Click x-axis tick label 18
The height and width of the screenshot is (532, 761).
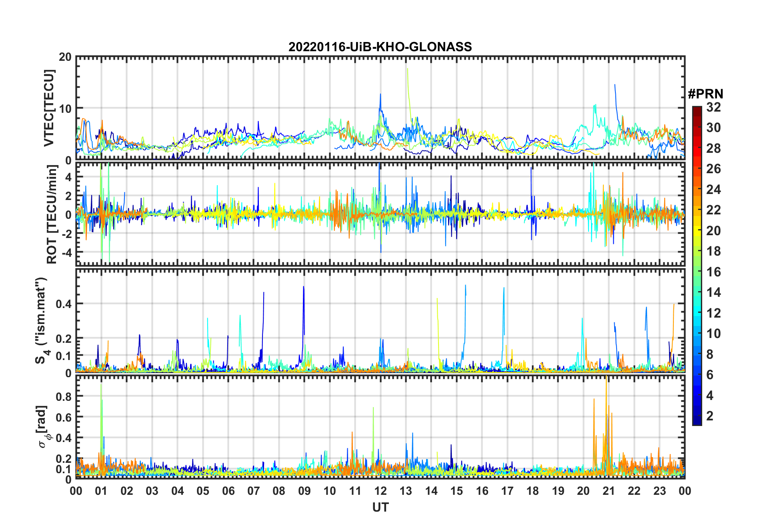[533, 491]
